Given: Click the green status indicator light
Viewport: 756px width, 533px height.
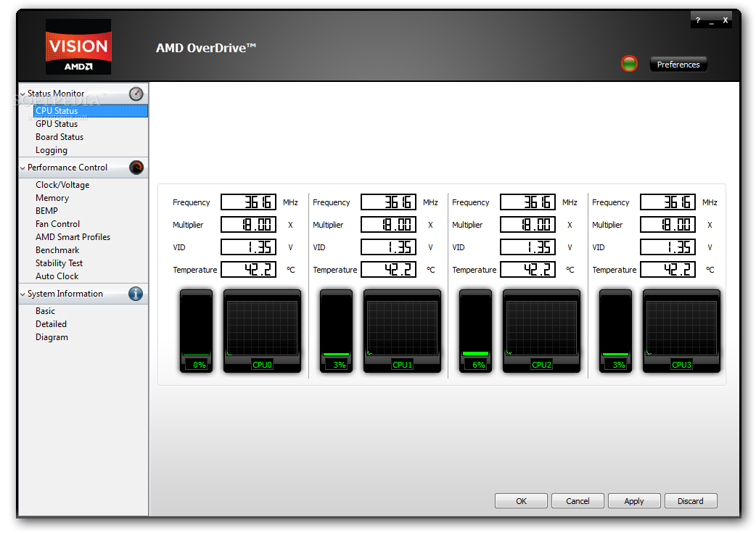Looking at the screenshot, I should [629, 64].
